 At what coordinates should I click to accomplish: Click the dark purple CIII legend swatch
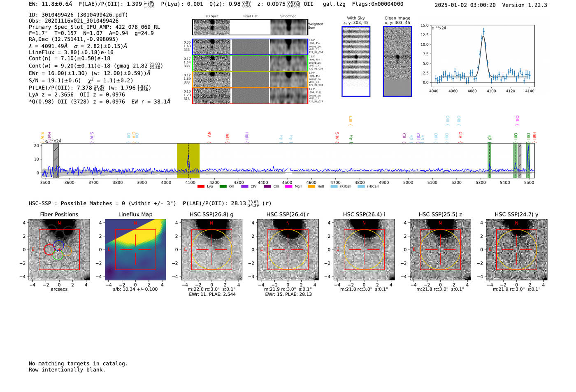pos(267,186)
